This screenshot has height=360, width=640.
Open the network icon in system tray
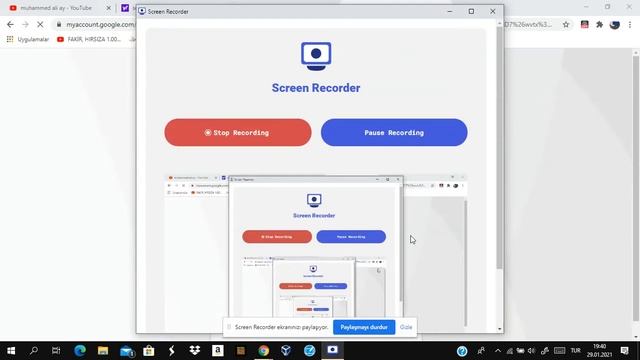[x=510, y=351]
